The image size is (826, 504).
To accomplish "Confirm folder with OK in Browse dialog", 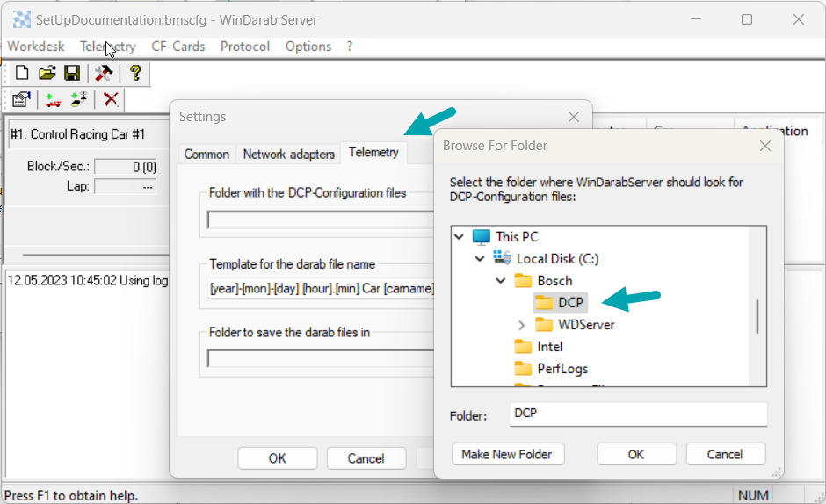I will click(636, 454).
